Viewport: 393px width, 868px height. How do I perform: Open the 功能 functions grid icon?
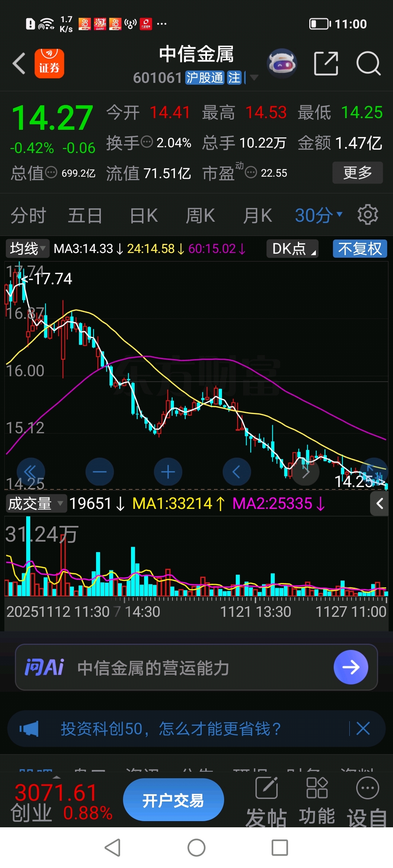tap(317, 788)
